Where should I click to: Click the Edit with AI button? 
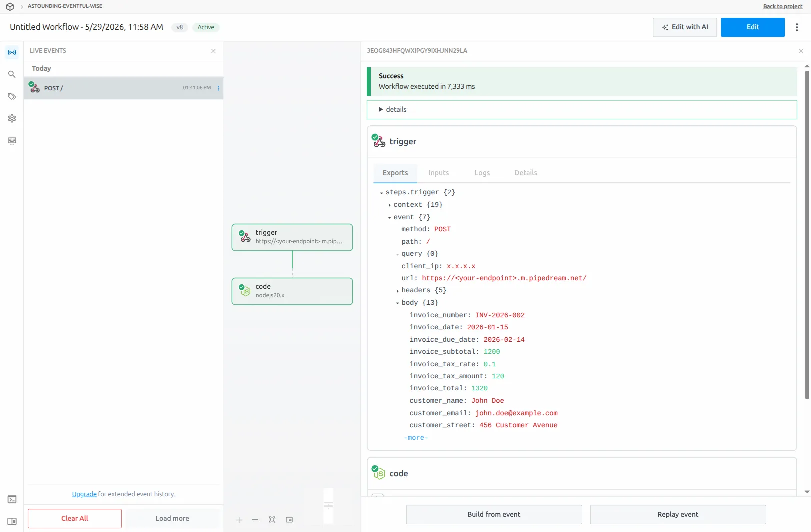[x=685, y=27]
